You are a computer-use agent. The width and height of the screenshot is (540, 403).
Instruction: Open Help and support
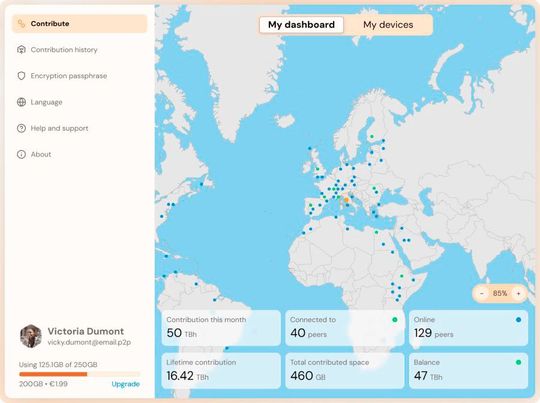coord(52,128)
